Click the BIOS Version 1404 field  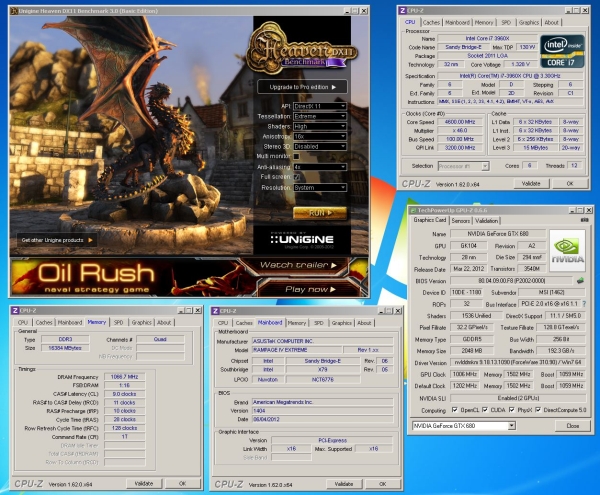[322, 410]
